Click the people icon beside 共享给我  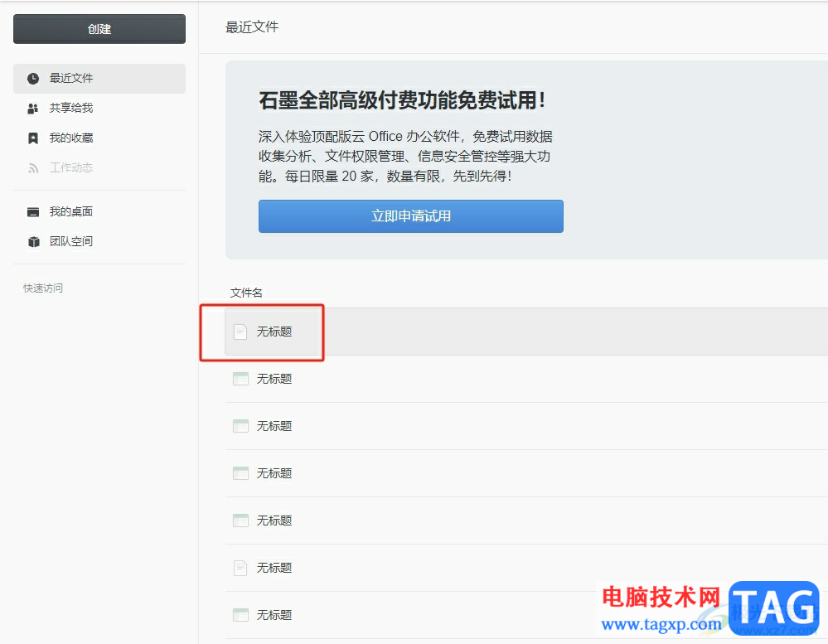[x=33, y=109]
